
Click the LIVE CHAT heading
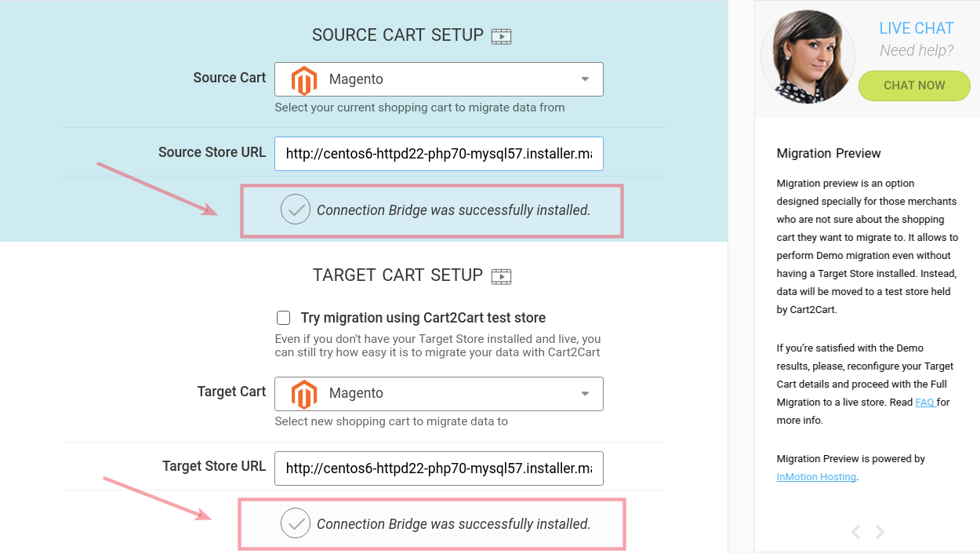916,28
